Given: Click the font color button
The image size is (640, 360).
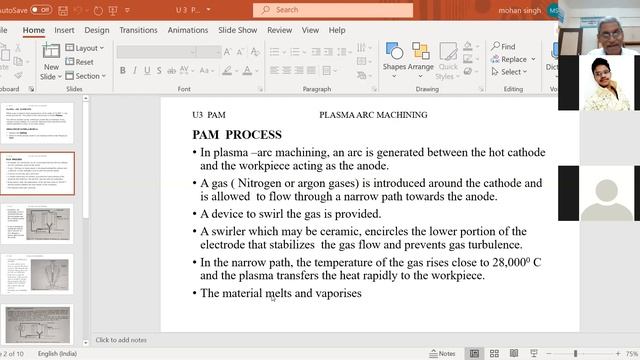Looking at the screenshot, I should click(x=247, y=71).
